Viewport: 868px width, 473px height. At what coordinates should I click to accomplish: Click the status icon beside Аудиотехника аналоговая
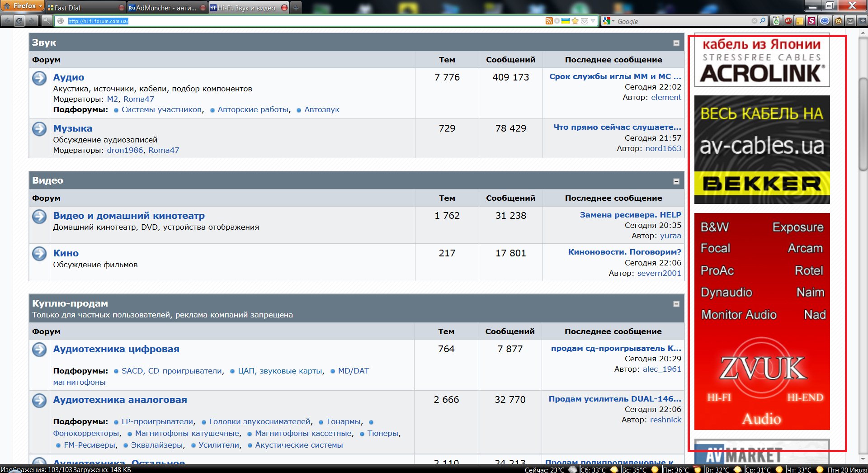click(x=39, y=400)
